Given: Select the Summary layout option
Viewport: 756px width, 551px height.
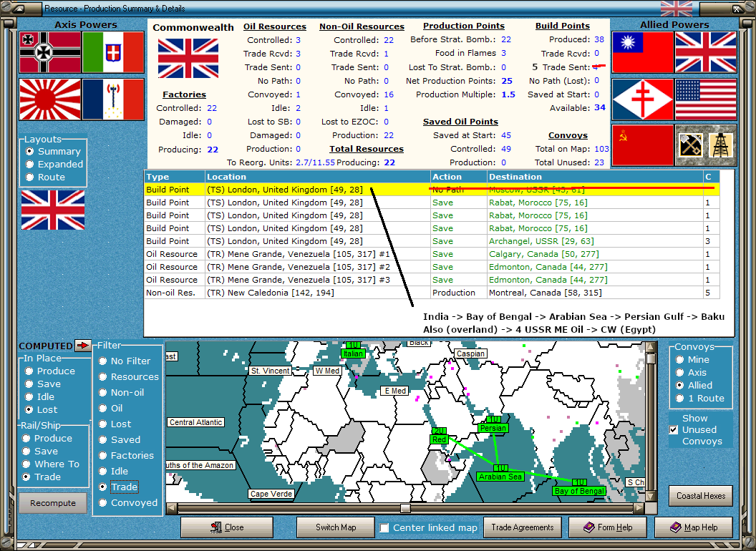Looking at the screenshot, I should [53, 152].
